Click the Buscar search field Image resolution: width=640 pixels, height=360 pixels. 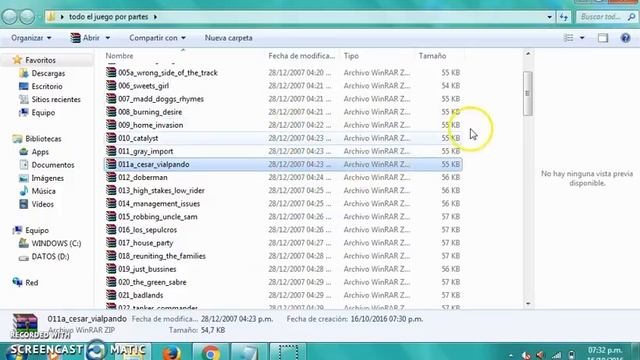click(x=606, y=17)
